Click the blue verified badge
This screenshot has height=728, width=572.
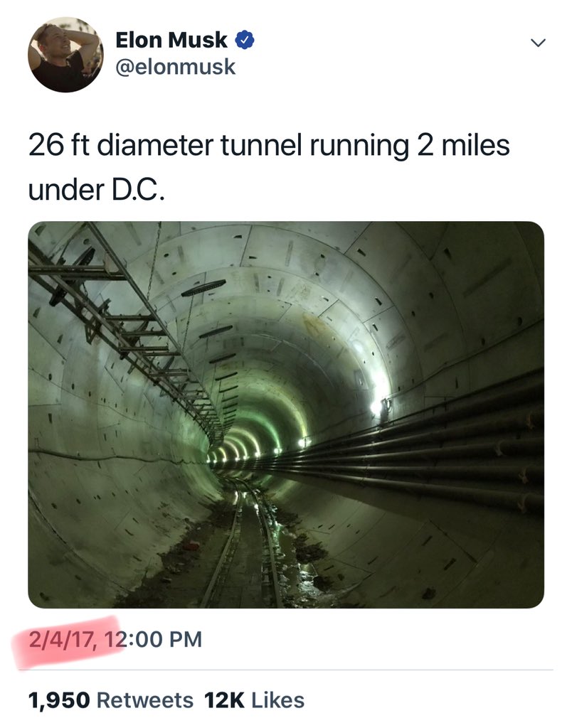click(243, 42)
